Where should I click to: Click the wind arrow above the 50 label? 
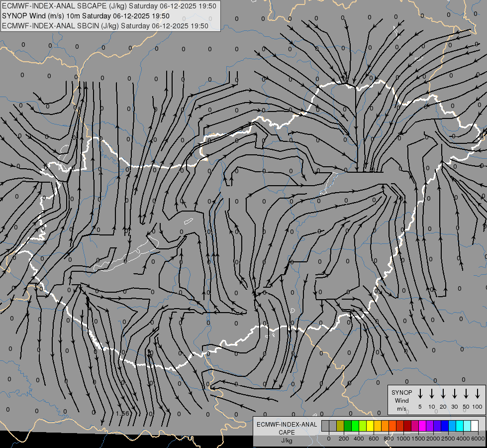click(466, 394)
